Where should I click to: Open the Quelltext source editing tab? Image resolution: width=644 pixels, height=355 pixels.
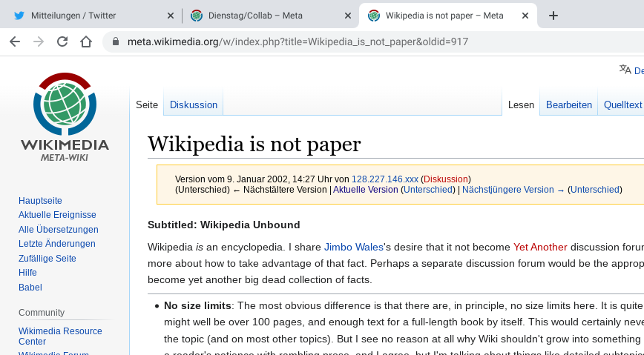[x=622, y=104]
